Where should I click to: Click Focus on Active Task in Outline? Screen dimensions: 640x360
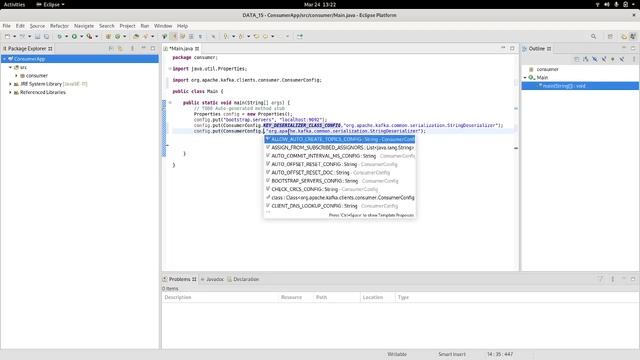coord(576,59)
